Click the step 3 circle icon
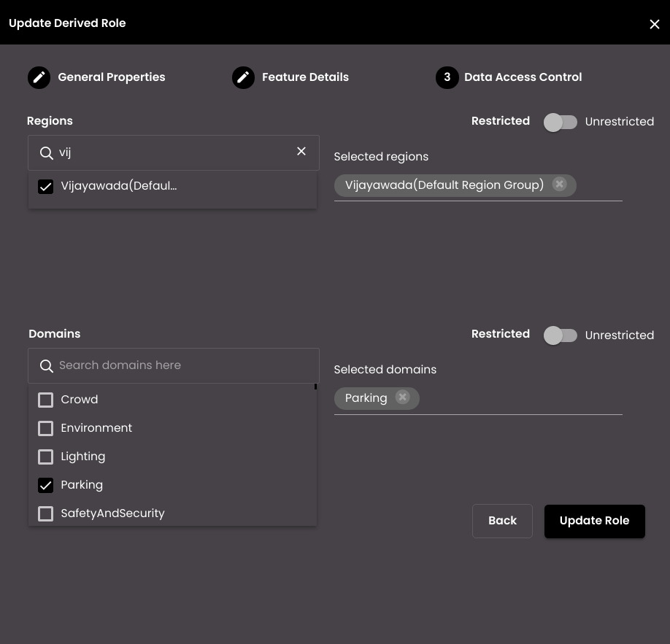Screen dimensions: 670x644 click(447, 77)
